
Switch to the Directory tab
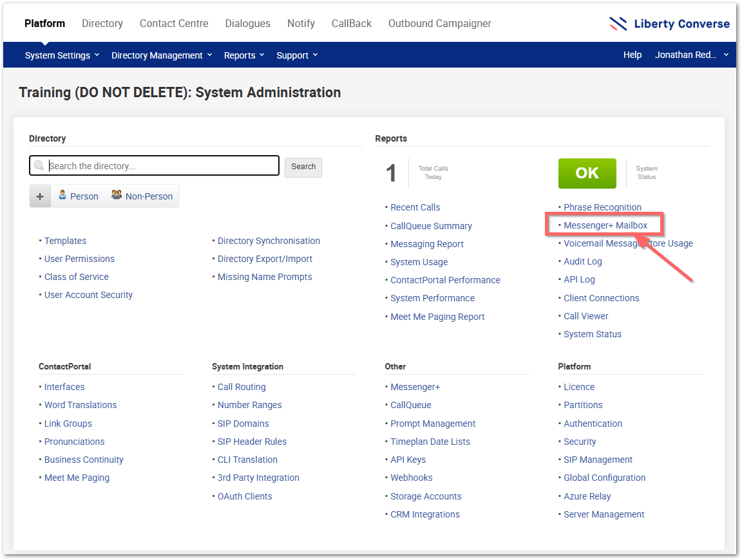(x=102, y=23)
